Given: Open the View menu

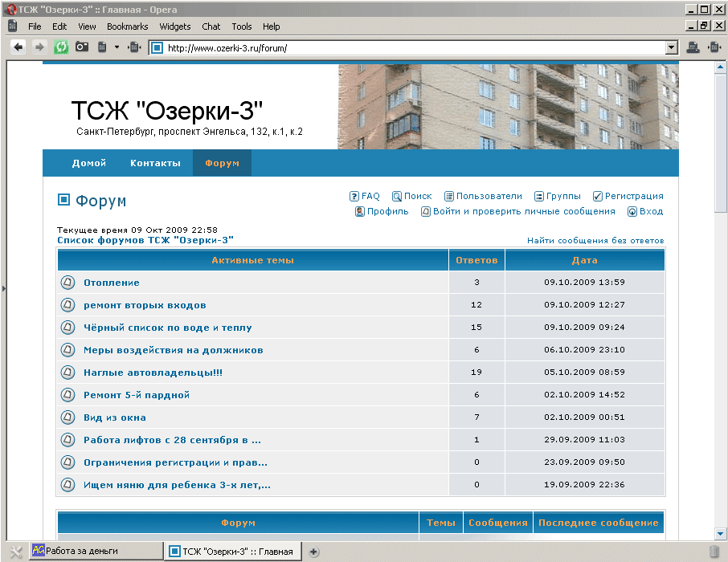Looking at the screenshot, I should (87, 26).
